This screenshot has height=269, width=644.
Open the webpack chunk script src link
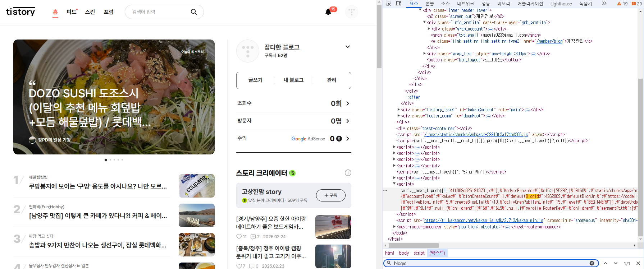pos(476,134)
